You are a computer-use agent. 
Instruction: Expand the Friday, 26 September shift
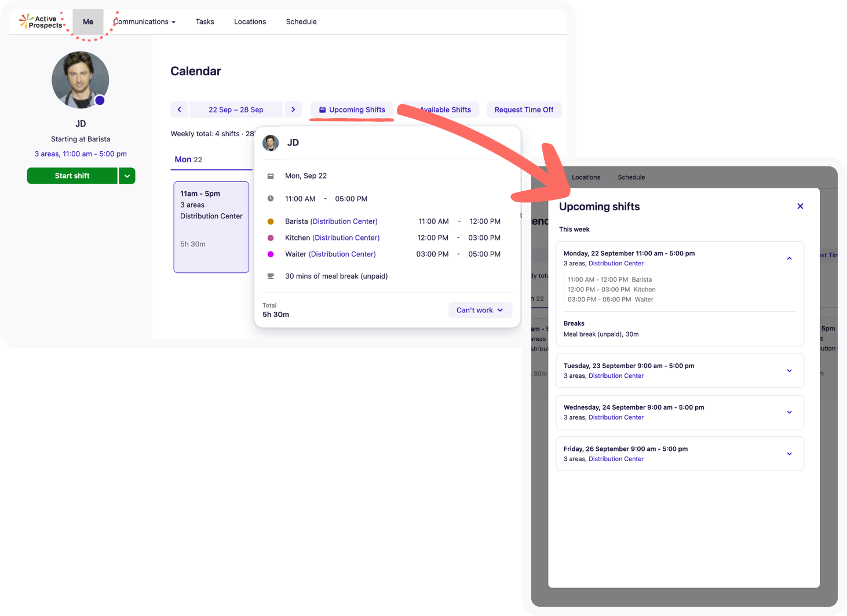click(789, 454)
